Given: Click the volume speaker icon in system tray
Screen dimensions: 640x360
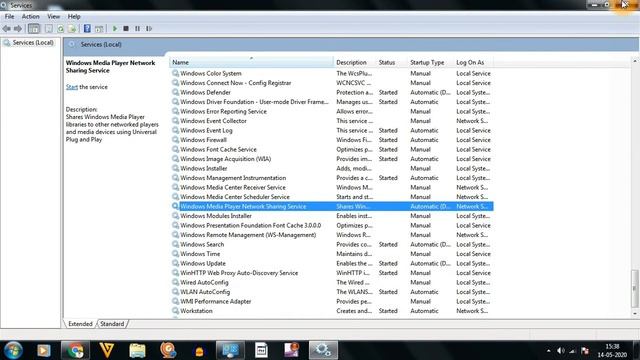Looking at the screenshot, I should [561, 351].
